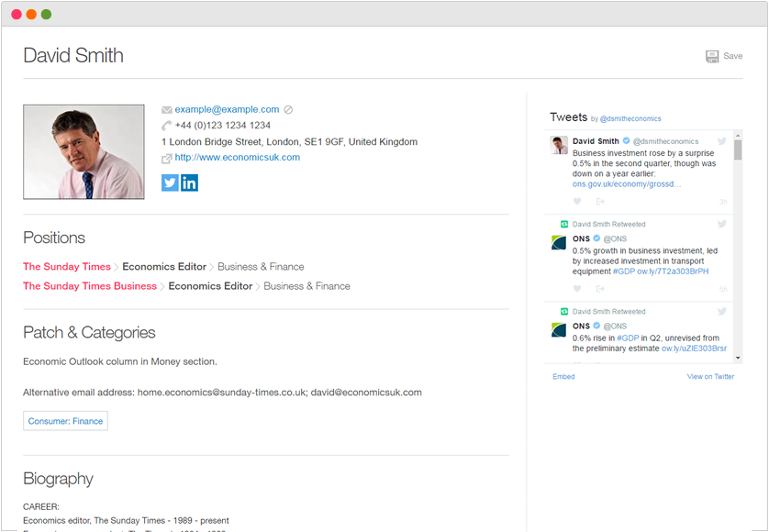Click verified badge next to David Smith
Image resolution: width=769 pixels, height=532 pixels.
point(626,141)
